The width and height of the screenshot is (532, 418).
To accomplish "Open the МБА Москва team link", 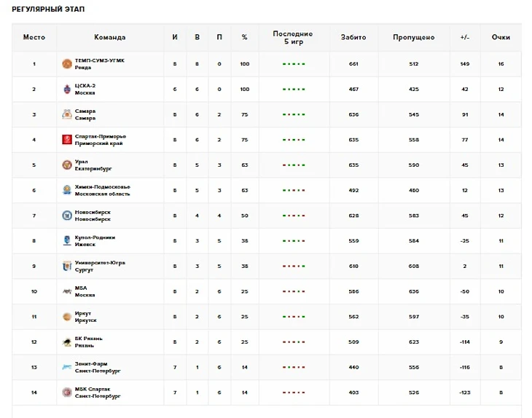I will coord(81,288).
